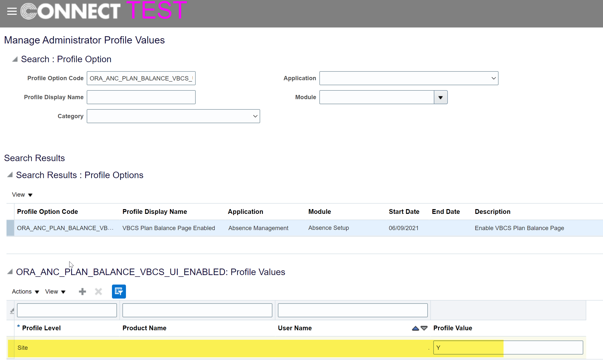Image resolution: width=603 pixels, height=364 pixels.
Task: Toggle the Query By Example filter icon
Action: [x=119, y=291]
